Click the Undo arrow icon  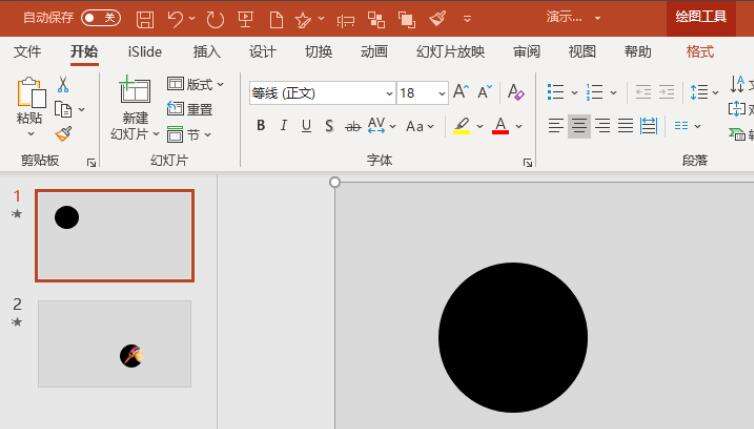point(176,19)
